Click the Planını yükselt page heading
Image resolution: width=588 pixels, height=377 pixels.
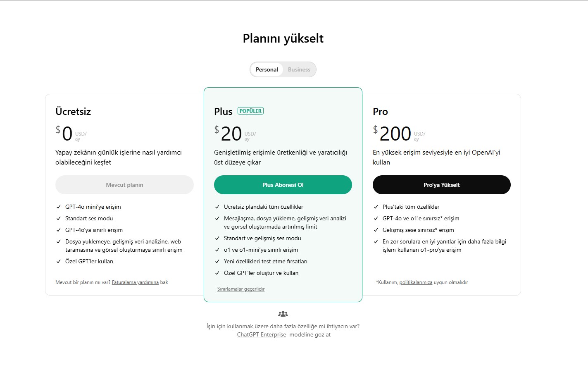click(283, 38)
